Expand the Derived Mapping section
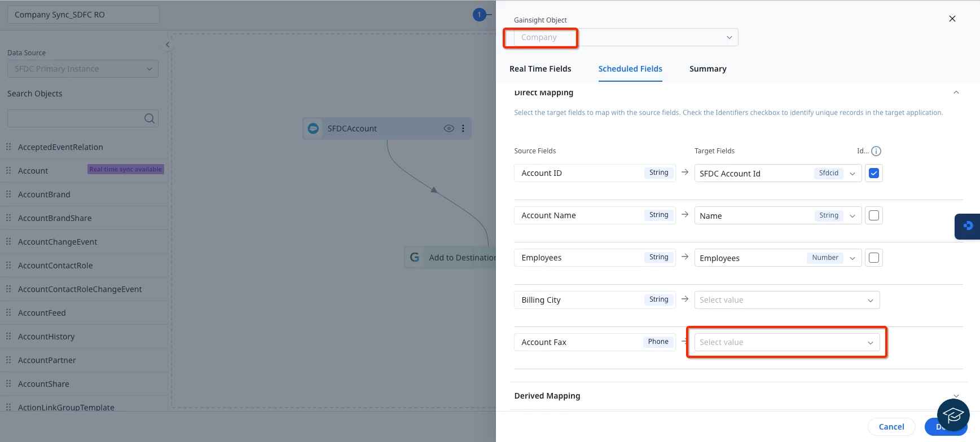This screenshot has width=980, height=442. click(x=956, y=396)
